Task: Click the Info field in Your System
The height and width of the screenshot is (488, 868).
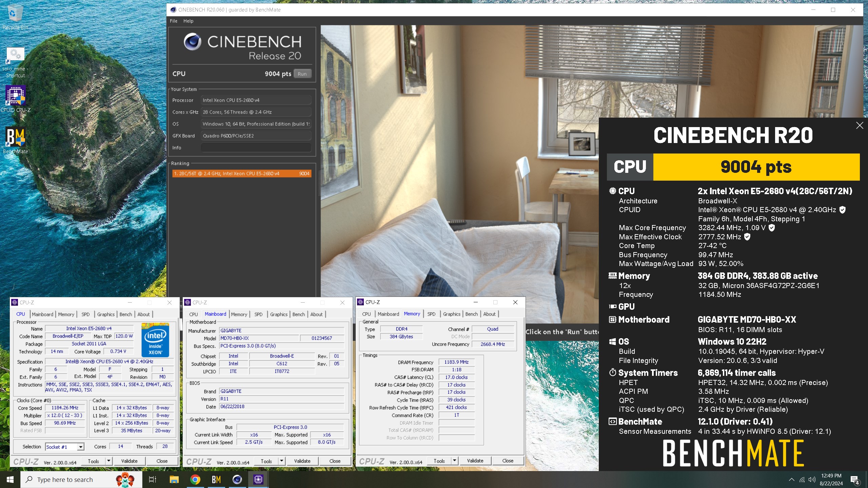Action: point(256,148)
